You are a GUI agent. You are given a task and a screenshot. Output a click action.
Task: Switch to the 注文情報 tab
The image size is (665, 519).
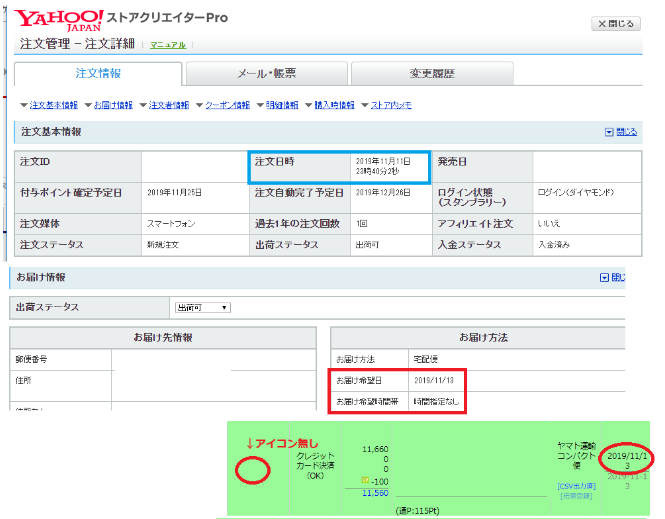pos(98,73)
